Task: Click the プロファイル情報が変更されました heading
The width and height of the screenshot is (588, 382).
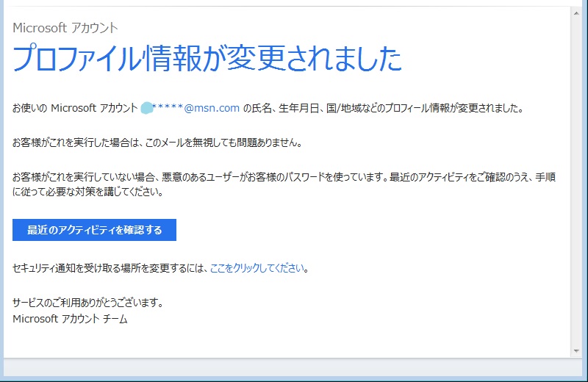Action: click(x=207, y=59)
